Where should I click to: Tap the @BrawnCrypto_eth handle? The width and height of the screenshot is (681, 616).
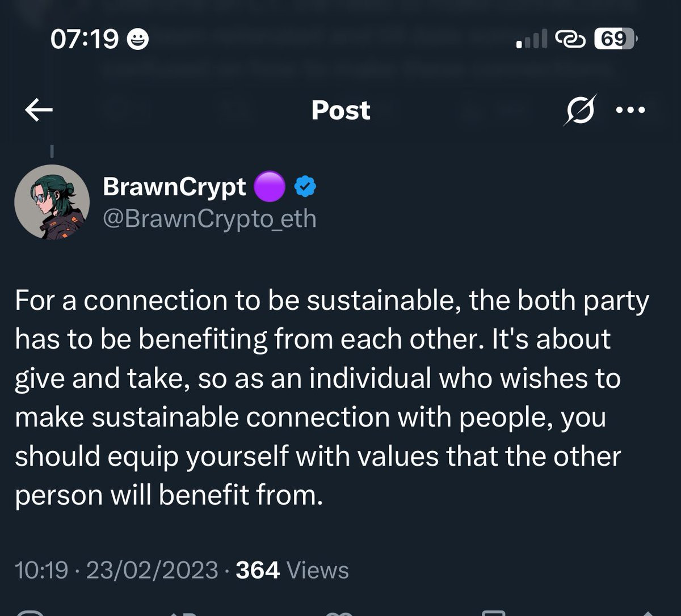[x=209, y=218]
